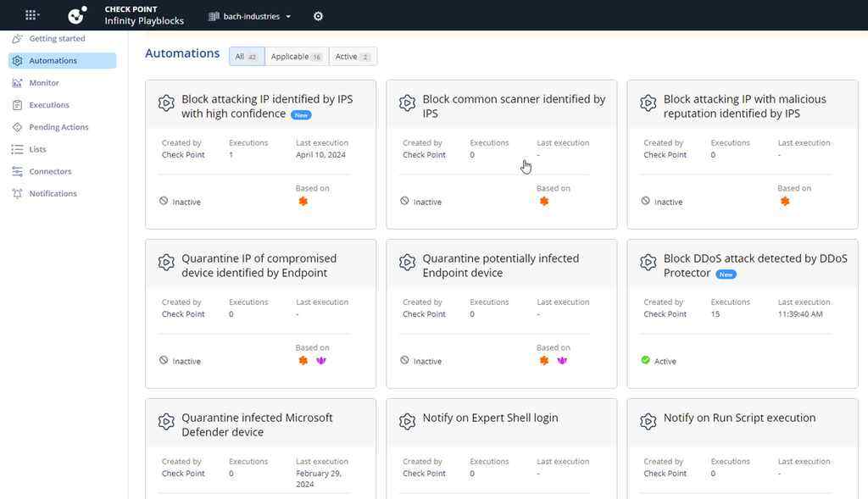Switch to the Applicable tab
This screenshot has height=499, width=868.
point(297,57)
